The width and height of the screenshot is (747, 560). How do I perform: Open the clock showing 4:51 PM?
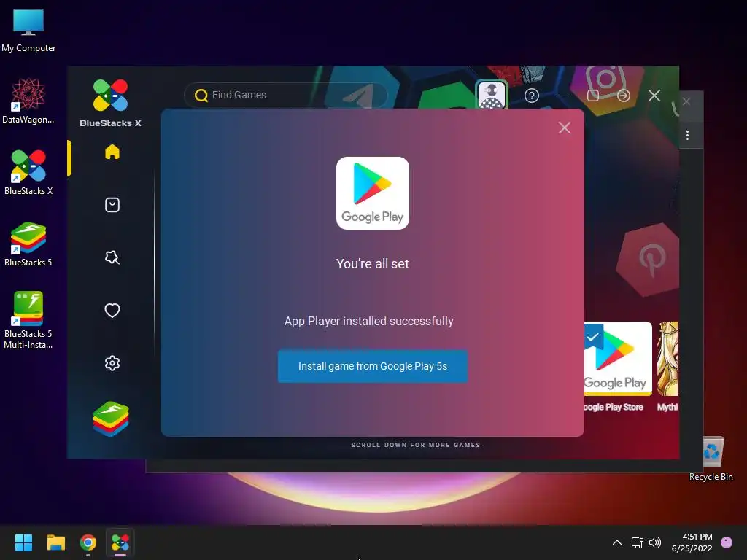(692, 542)
